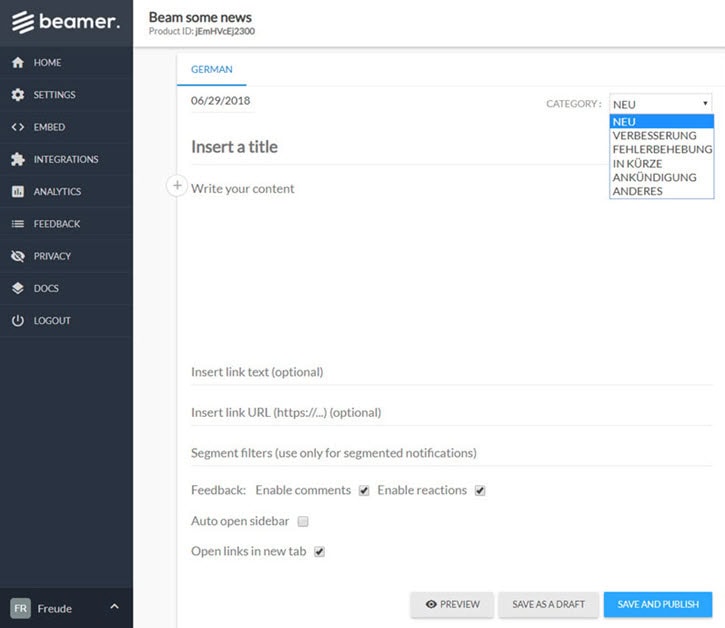This screenshot has width=725, height=628.
Task: Open Integrations puzzle piece icon
Action: point(17,159)
